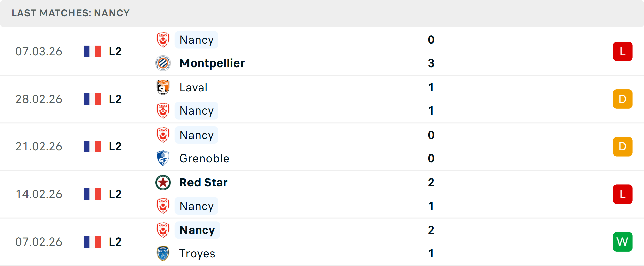Click the Red Star club crest

pos(163,182)
